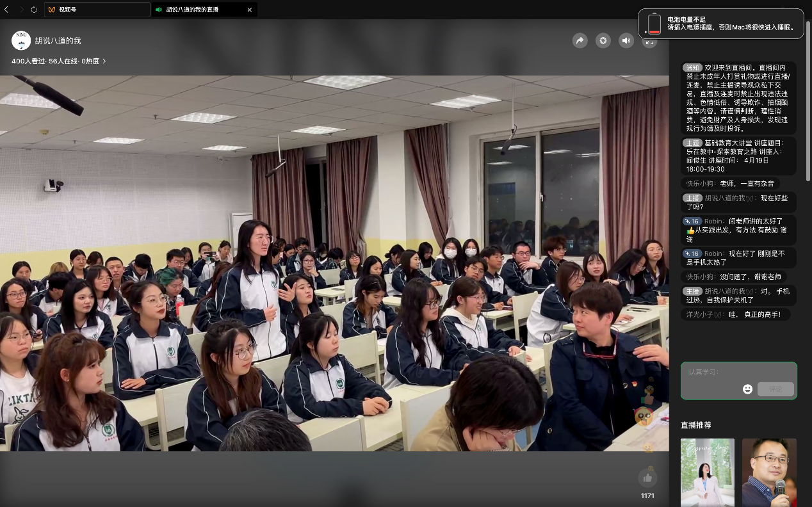Screen dimensions: 812x507
Task: Reload the page with the refresh icon
Action: [x=34, y=10]
